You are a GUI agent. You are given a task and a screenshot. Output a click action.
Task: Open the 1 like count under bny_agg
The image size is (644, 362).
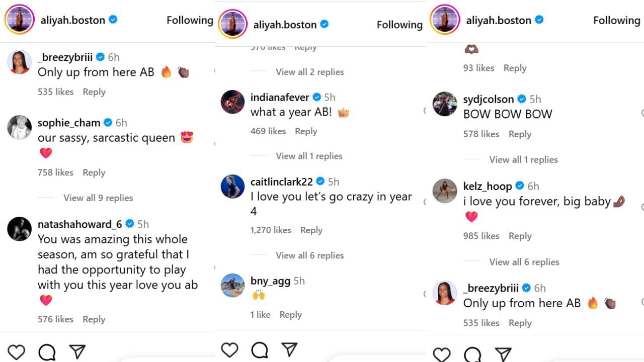coord(261,315)
